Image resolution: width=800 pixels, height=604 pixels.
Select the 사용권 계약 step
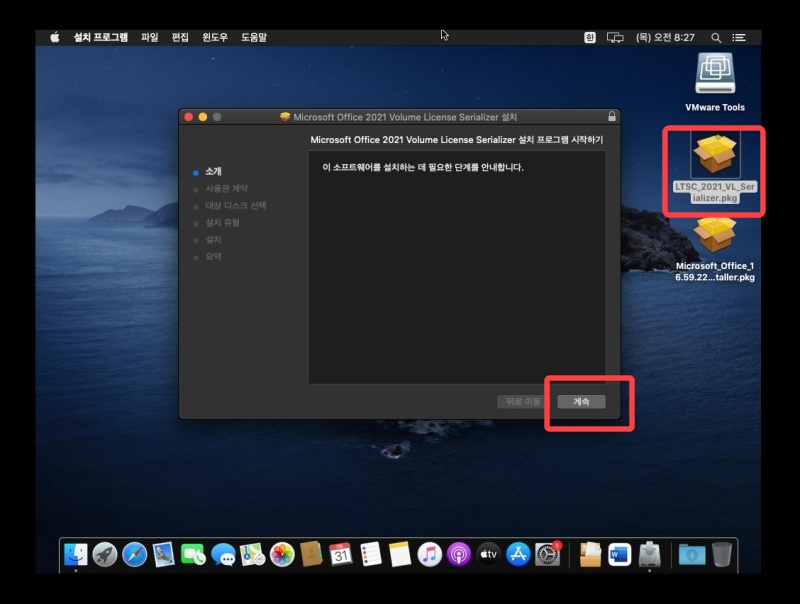click(227, 189)
